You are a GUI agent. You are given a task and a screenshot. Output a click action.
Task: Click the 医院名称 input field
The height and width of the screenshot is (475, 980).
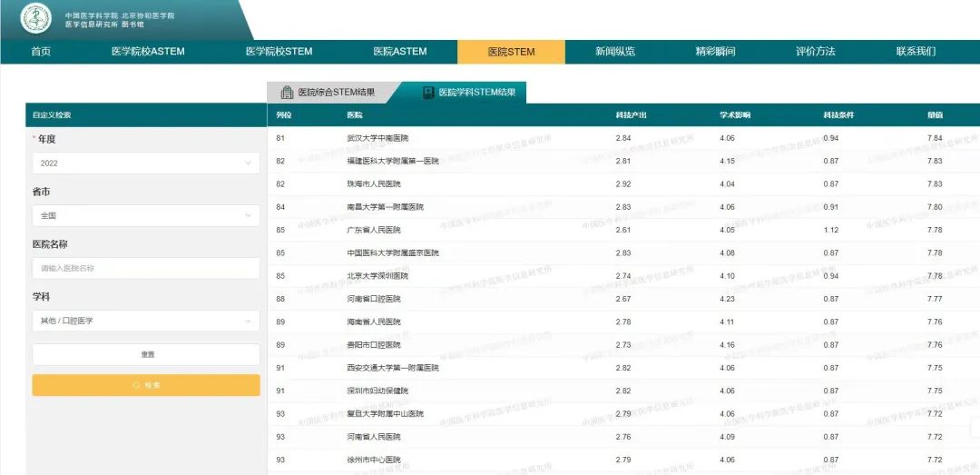pyautogui.click(x=145, y=268)
